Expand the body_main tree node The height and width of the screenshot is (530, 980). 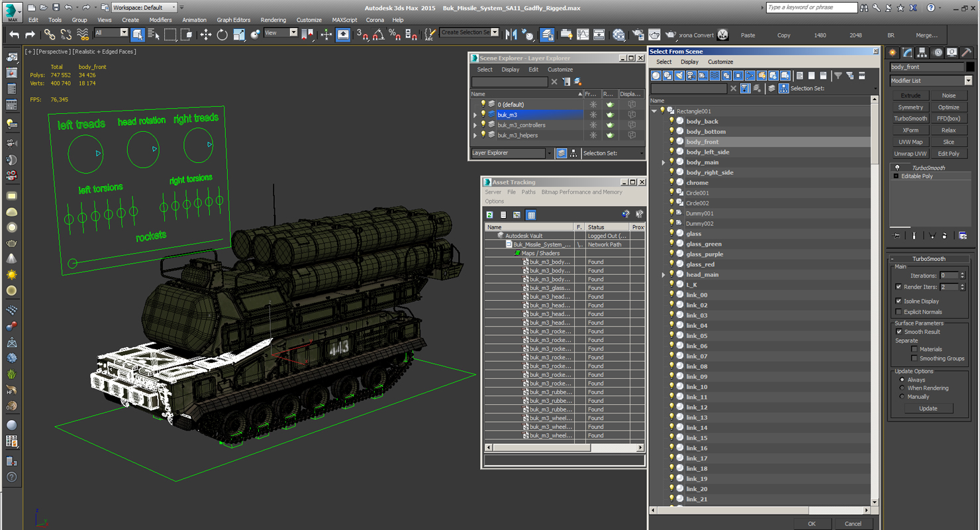point(663,162)
